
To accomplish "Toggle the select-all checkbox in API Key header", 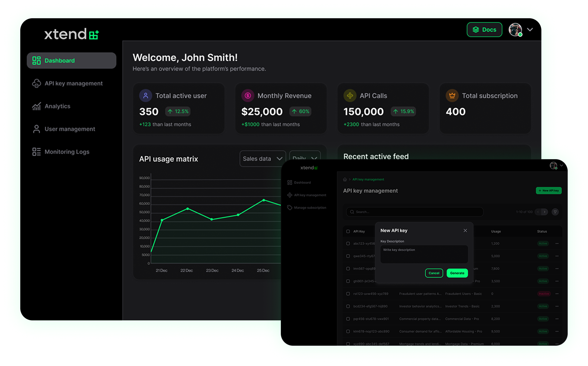I will 348,231.
